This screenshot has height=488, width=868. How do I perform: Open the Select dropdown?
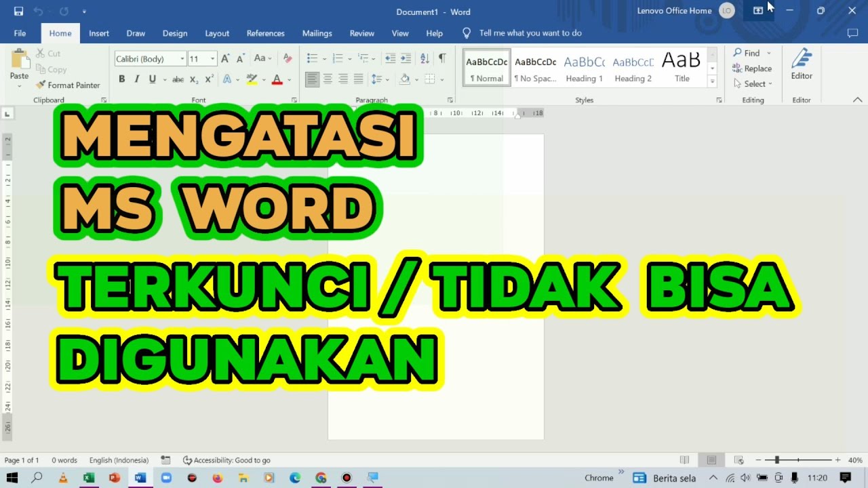point(753,84)
